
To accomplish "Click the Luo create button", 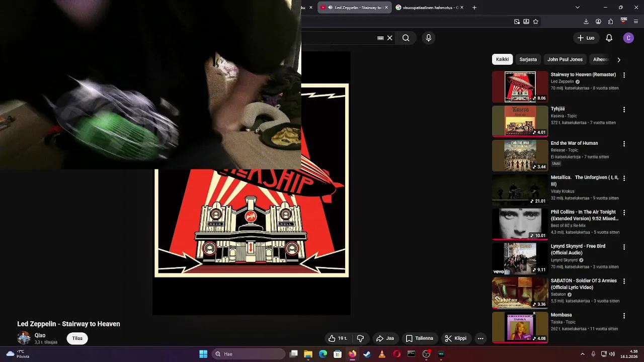I will 586,38.
